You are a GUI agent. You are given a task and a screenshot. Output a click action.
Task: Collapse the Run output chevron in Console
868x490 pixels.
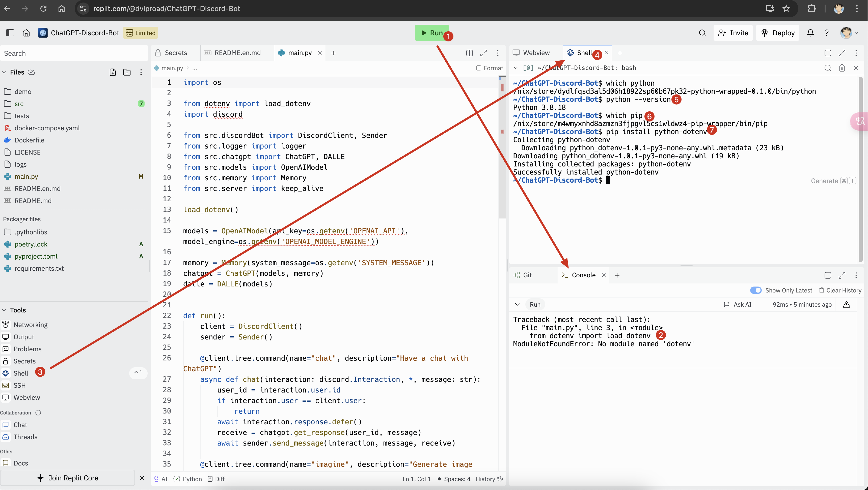(517, 305)
